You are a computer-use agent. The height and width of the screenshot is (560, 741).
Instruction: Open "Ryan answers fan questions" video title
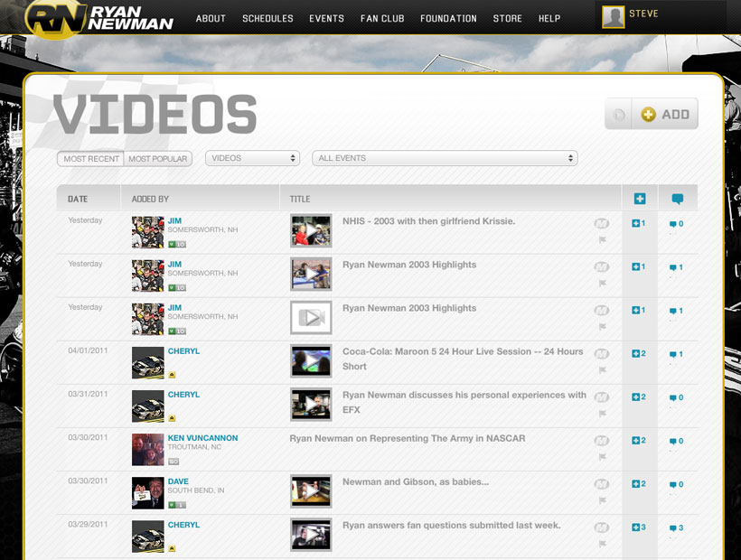pyautogui.click(x=451, y=525)
